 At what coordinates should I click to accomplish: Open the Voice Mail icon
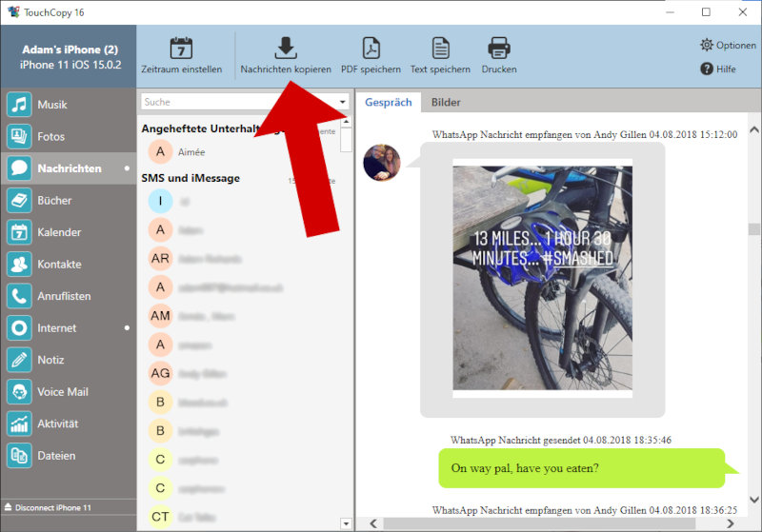[19, 392]
